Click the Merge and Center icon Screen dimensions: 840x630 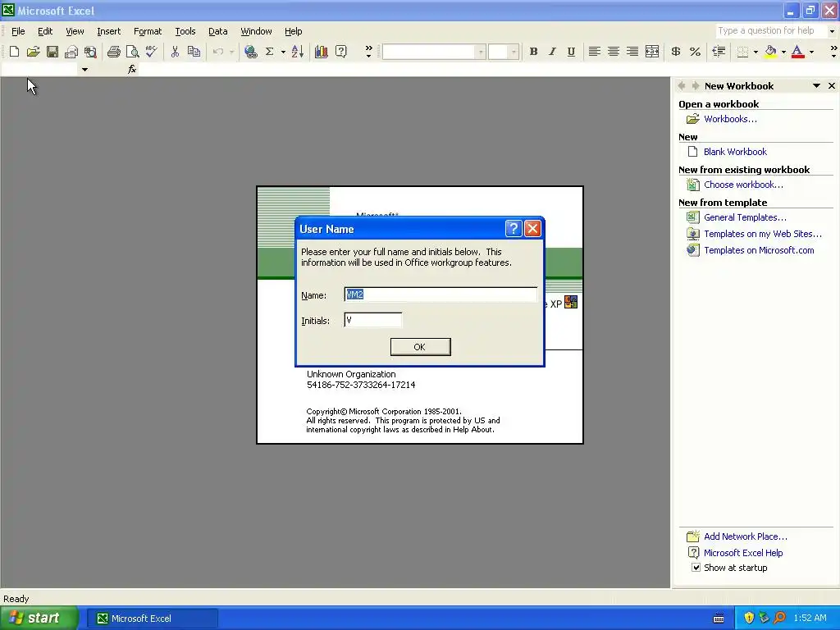(652, 52)
